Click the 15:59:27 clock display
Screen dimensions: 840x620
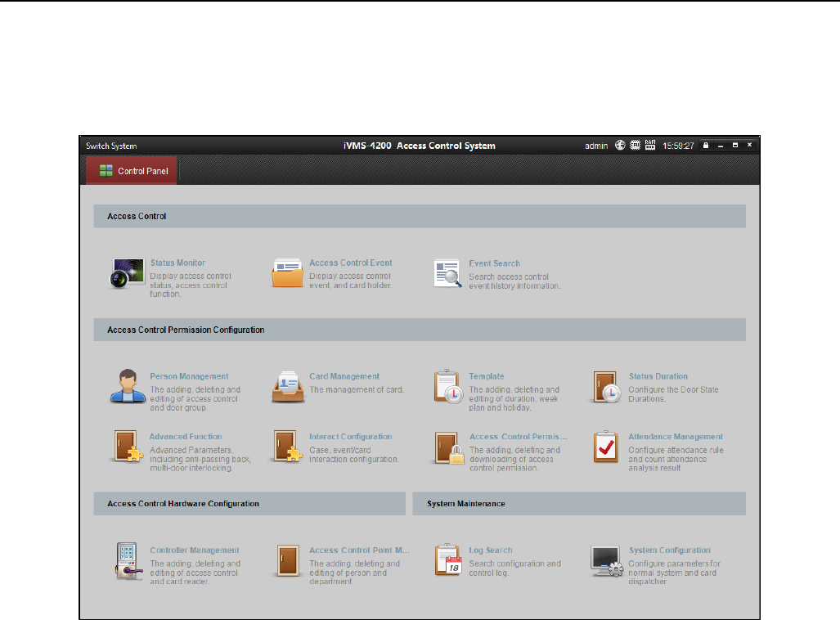tap(678, 146)
